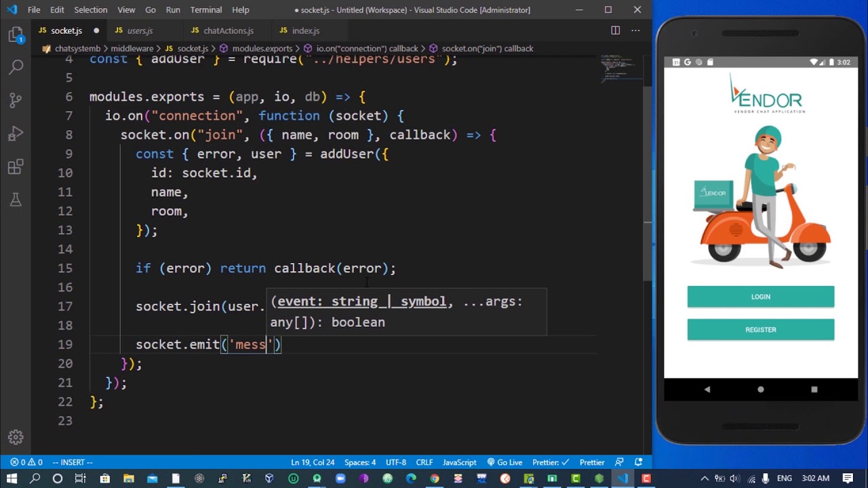Open the Explorer view in the activity bar

16,35
